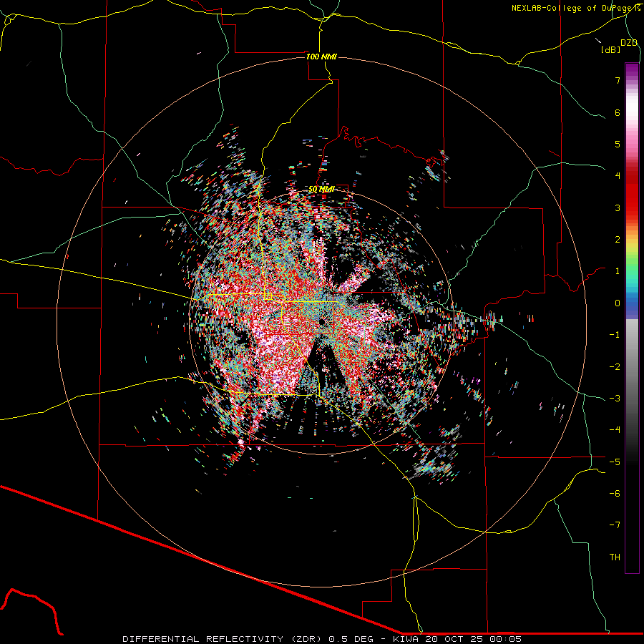Click the "-7" tick label on the scale
The image size is (644, 644).
click(x=615, y=525)
